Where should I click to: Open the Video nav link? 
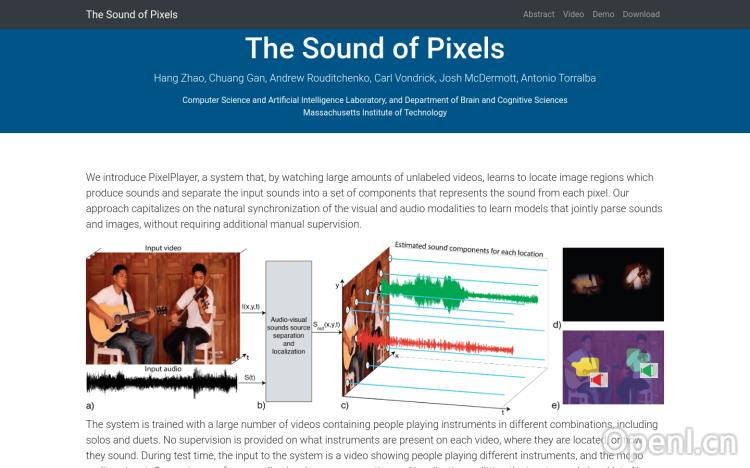point(573,14)
